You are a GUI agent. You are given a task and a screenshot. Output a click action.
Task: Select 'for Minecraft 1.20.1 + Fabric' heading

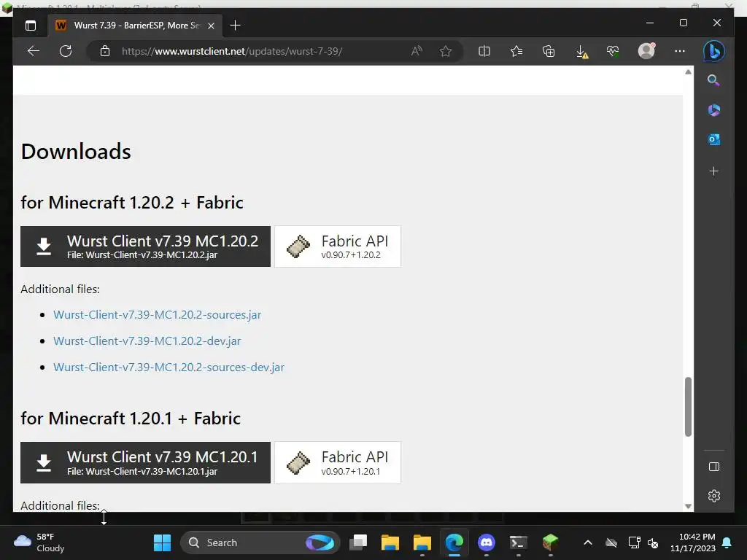pyautogui.click(x=131, y=418)
